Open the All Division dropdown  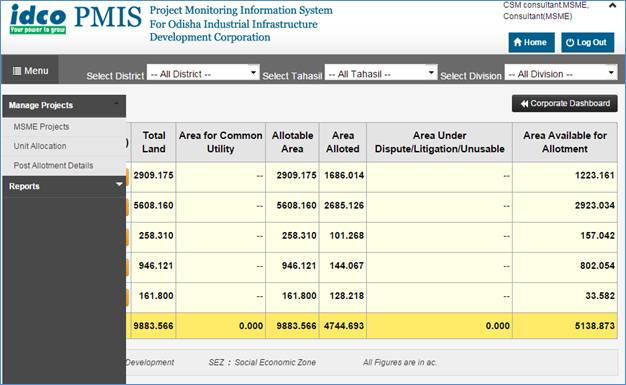pyautogui.click(x=561, y=73)
